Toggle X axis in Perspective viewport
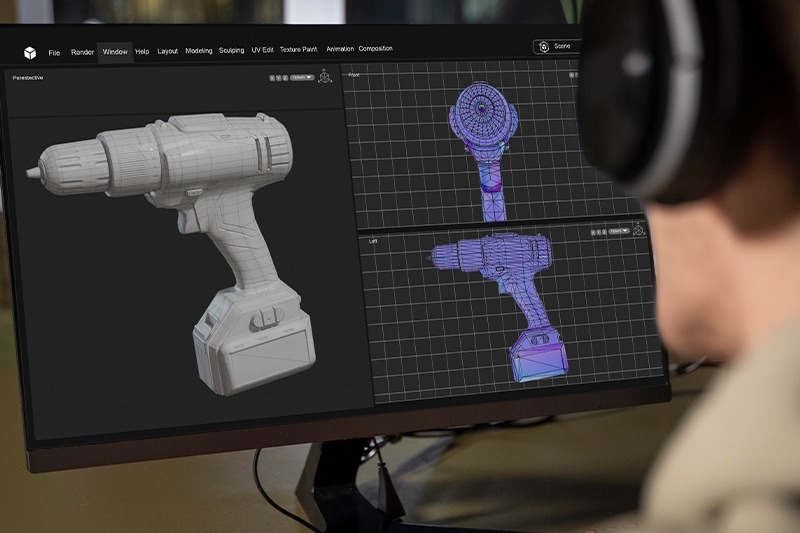Image resolution: width=800 pixels, height=533 pixels. tap(272, 78)
